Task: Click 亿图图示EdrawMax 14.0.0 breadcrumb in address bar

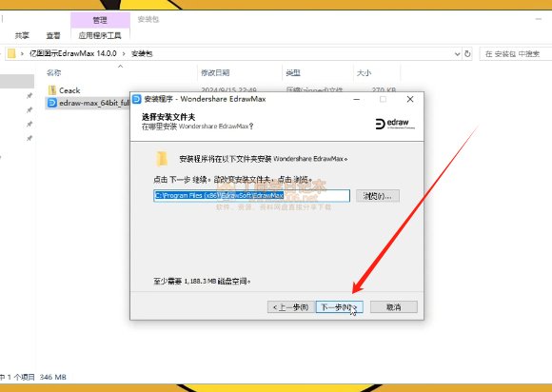Action: click(73, 53)
